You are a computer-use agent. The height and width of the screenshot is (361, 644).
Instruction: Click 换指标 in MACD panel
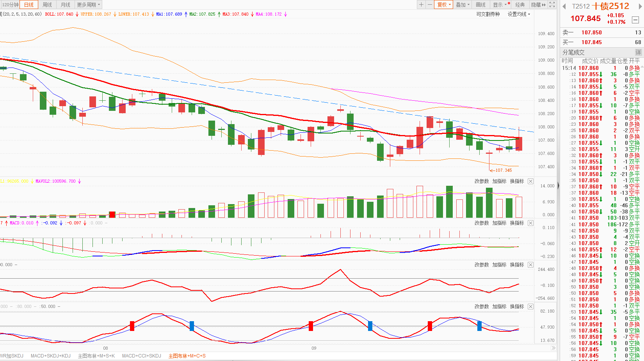point(517,223)
